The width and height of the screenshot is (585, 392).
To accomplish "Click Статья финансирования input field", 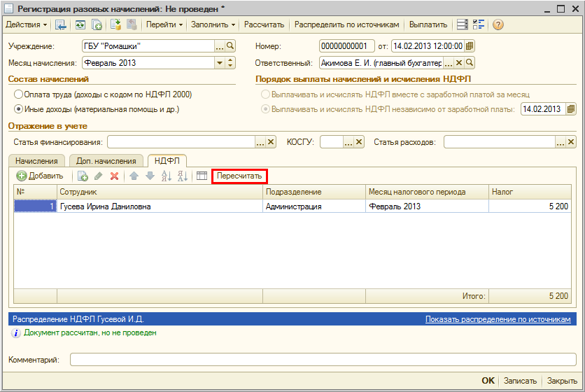I will tap(181, 142).
